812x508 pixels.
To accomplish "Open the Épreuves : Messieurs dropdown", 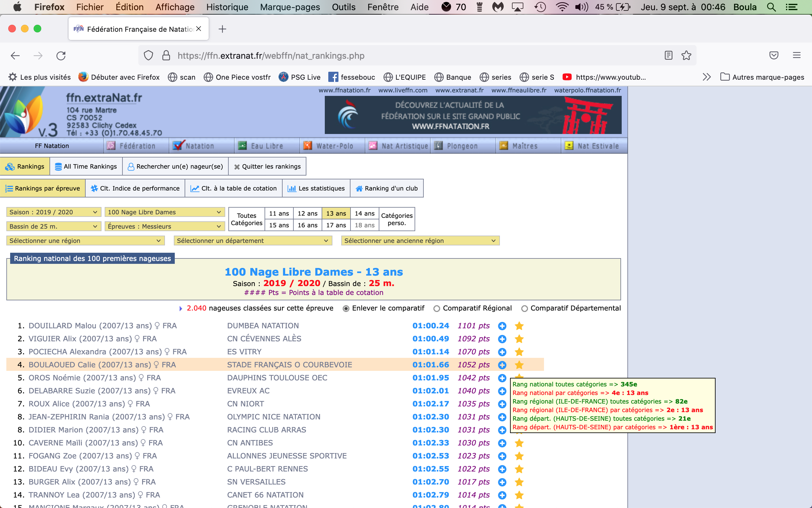I will tap(164, 226).
